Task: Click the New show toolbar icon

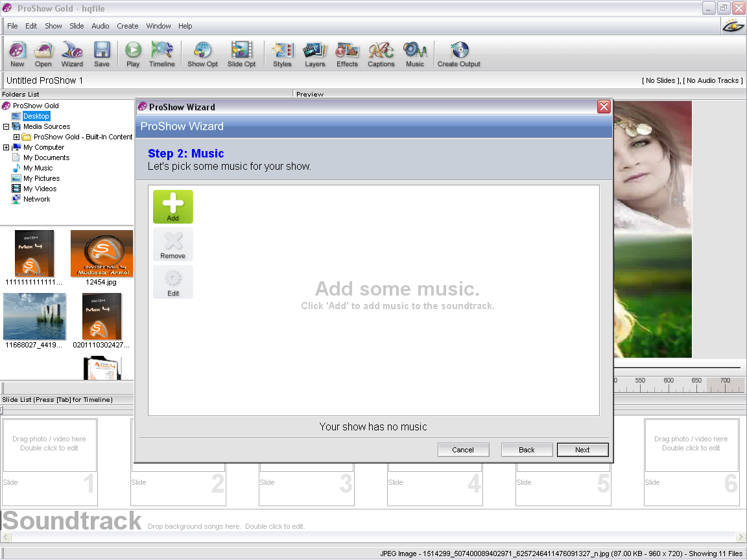Action: (x=17, y=54)
